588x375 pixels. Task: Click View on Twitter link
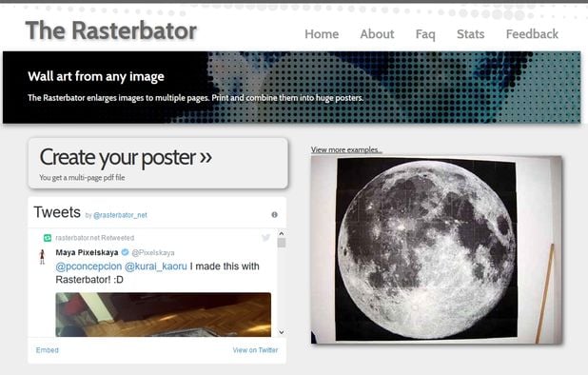[255, 350]
